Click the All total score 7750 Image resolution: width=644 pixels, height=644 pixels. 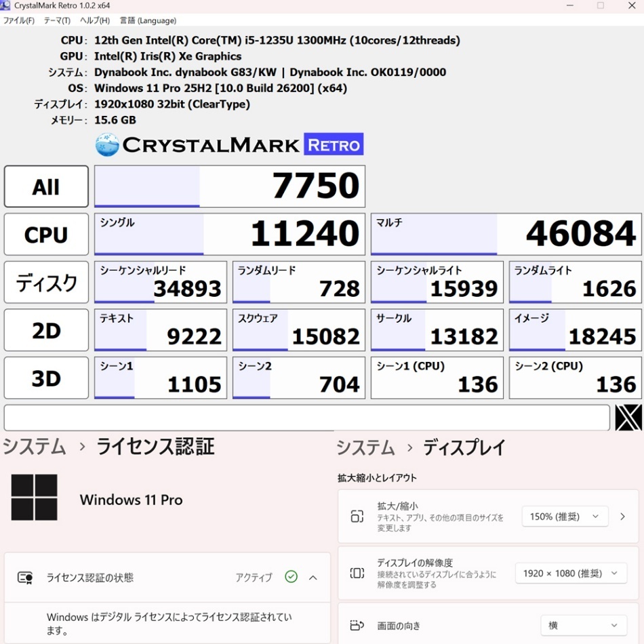point(230,186)
